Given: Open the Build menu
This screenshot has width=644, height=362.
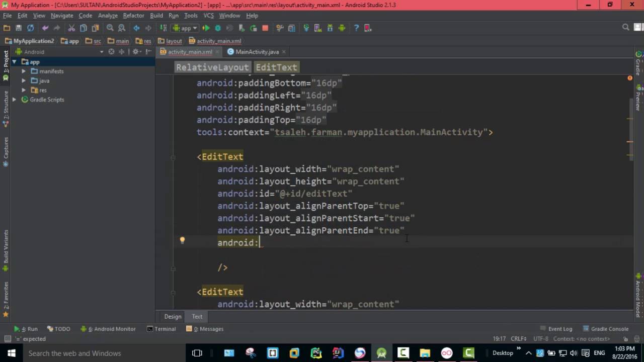Looking at the screenshot, I should (x=156, y=16).
